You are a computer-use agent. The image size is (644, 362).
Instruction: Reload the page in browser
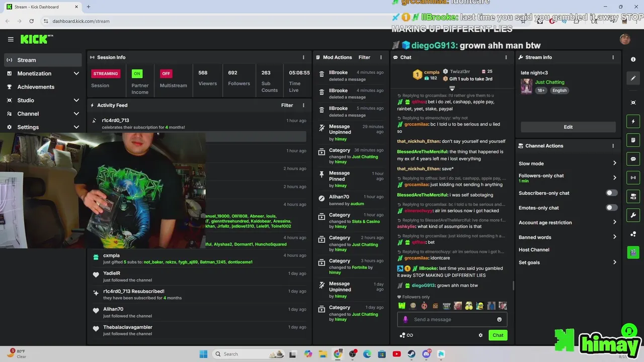pos(31,21)
